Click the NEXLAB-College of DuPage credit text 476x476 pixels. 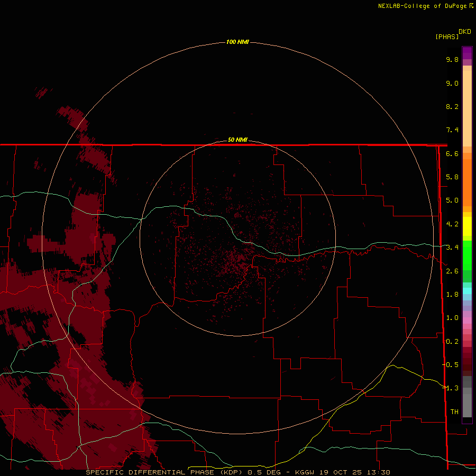[x=423, y=6]
